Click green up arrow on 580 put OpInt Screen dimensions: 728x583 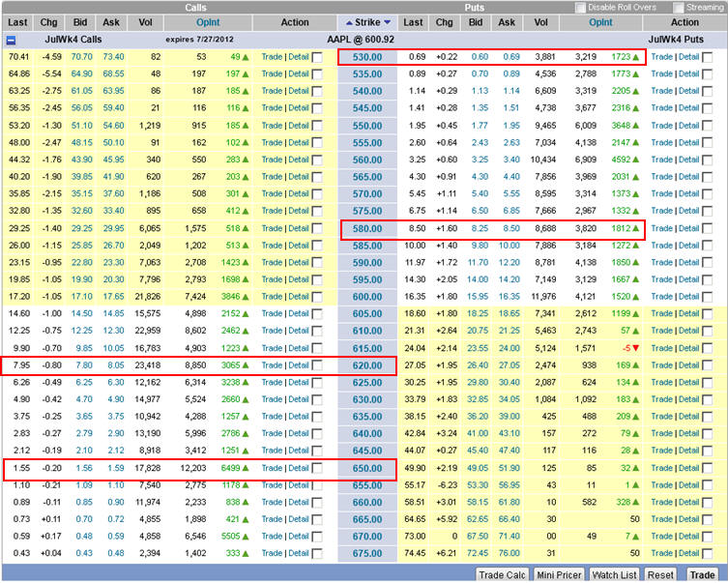click(x=635, y=229)
